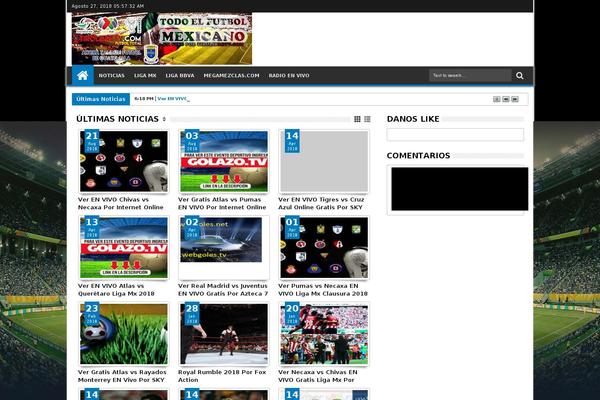Click the 03 Aug date badge
The width and height of the screenshot is (600, 400).
point(192,141)
